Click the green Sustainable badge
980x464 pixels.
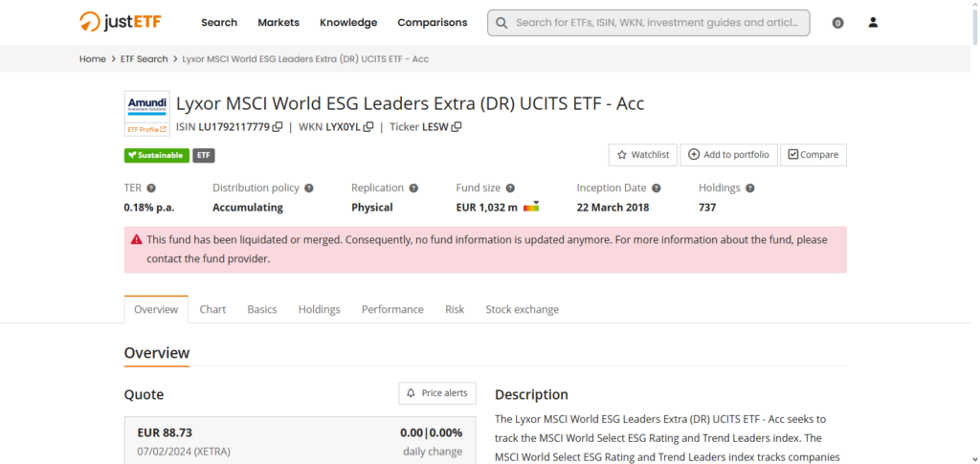[x=157, y=156]
